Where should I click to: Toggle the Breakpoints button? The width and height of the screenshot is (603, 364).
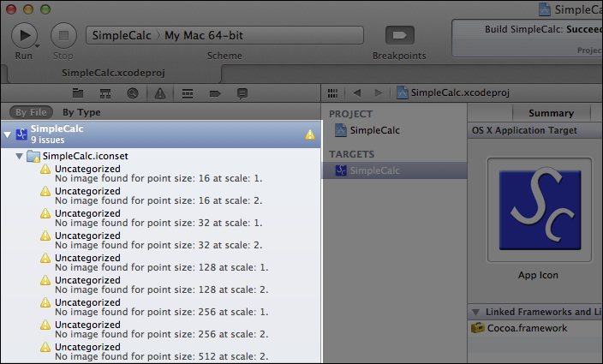click(x=399, y=35)
